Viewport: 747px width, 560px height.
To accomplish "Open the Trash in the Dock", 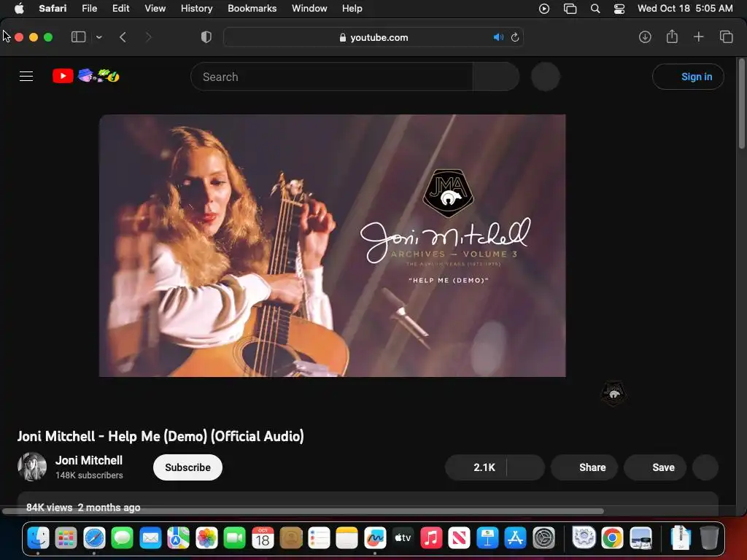I will pyautogui.click(x=709, y=538).
